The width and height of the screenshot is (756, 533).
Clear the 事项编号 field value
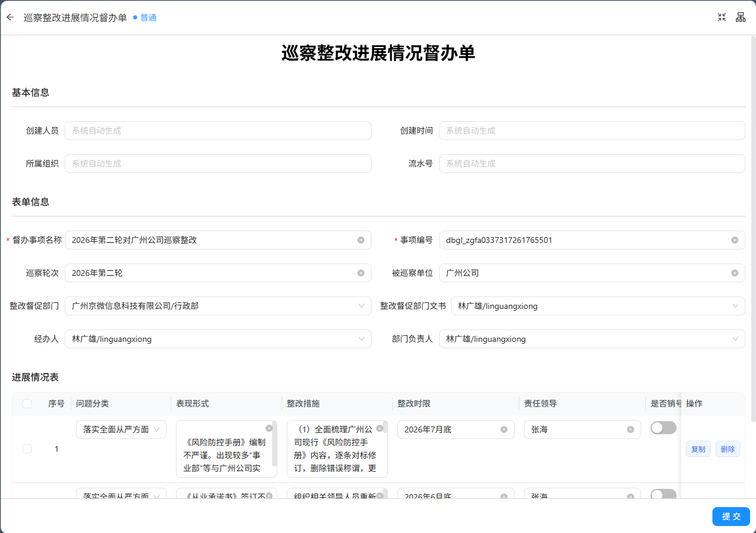[735, 240]
